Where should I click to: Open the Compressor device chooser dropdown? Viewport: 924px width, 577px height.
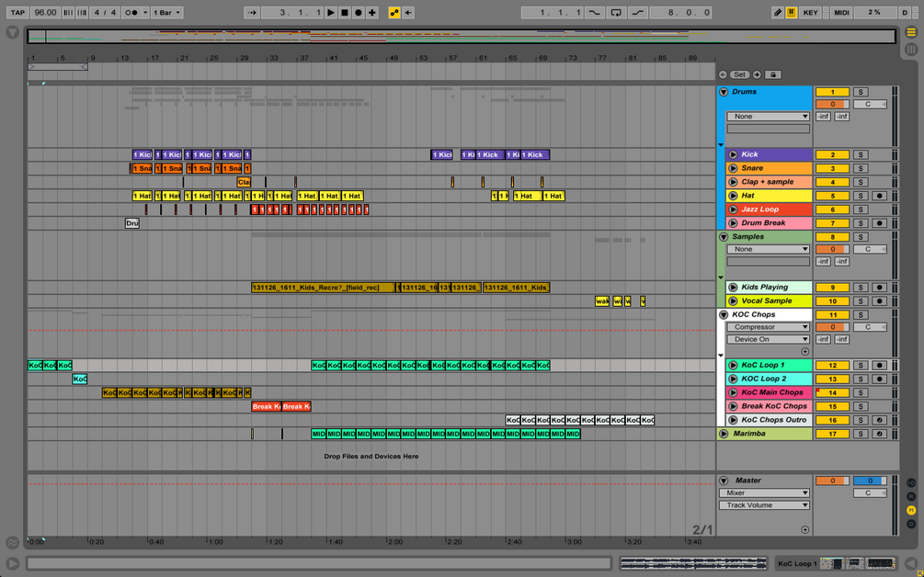point(768,327)
